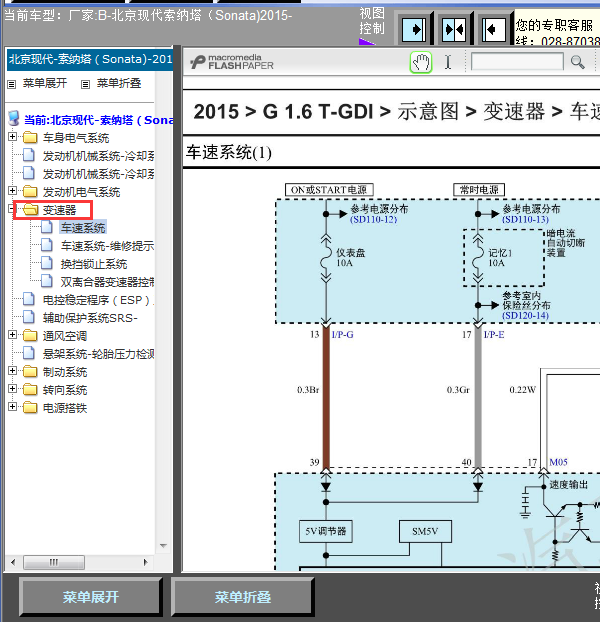Expand the 制动系统 tree node
Viewport: 600px width, 622px height.
12,371
